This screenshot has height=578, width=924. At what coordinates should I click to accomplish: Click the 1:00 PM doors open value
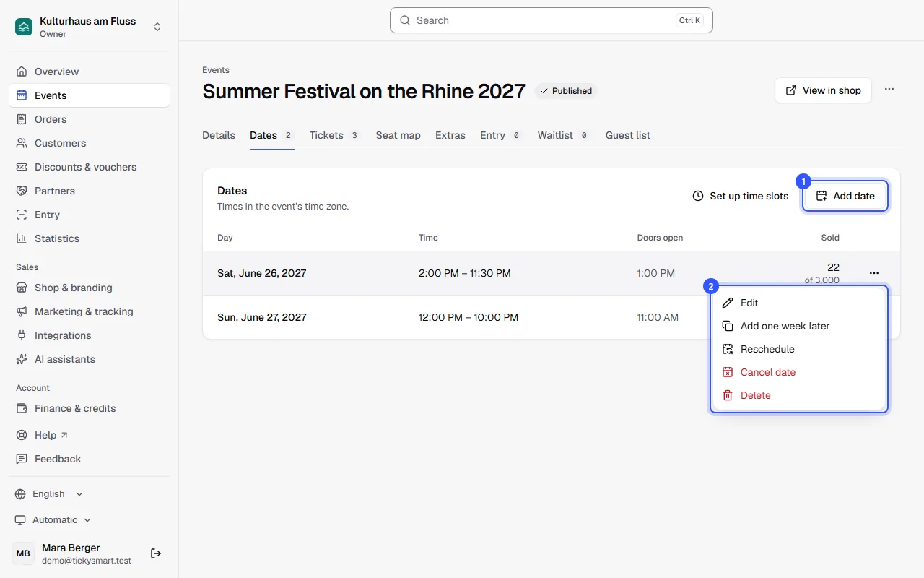(x=656, y=273)
